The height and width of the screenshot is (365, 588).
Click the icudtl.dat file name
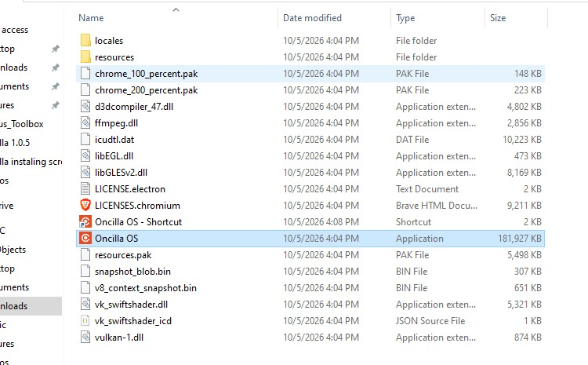click(x=114, y=140)
